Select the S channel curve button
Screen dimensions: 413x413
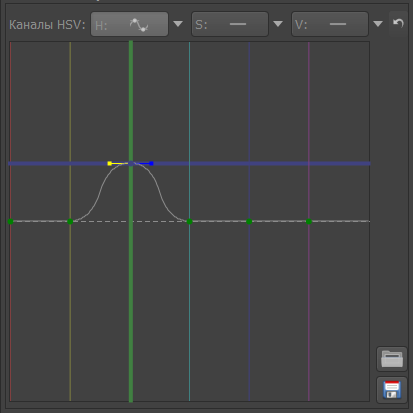230,24
